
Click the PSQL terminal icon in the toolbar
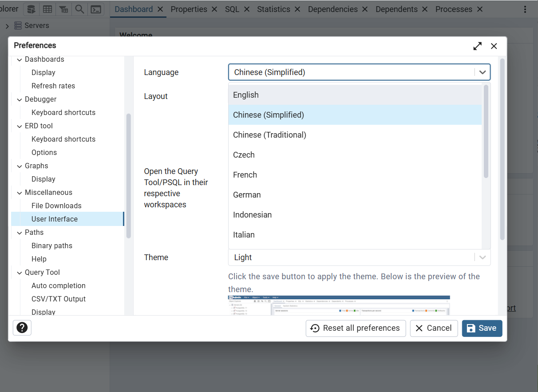coord(95,9)
